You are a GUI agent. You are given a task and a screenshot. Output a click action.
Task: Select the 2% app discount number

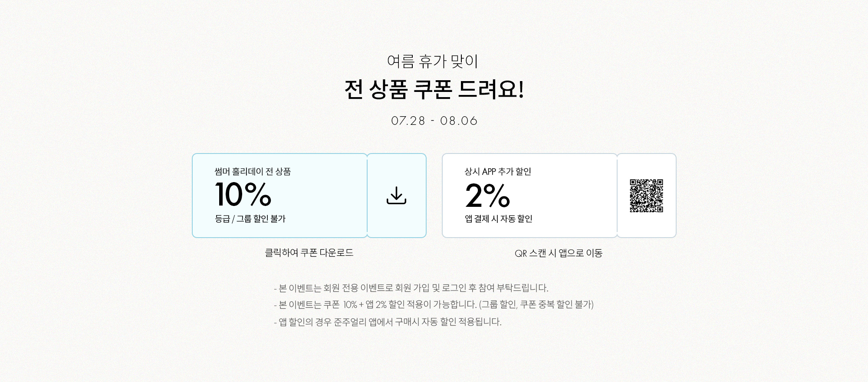click(487, 196)
